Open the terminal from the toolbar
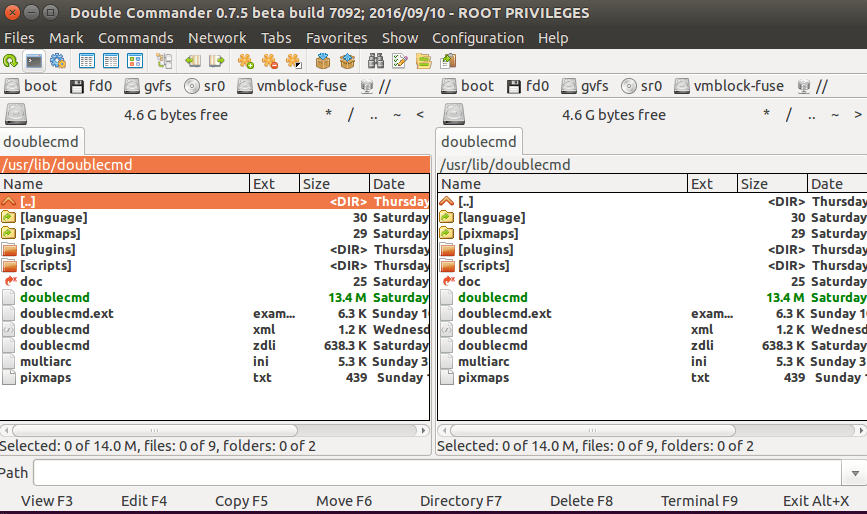Image resolution: width=867 pixels, height=514 pixels. (x=35, y=61)
